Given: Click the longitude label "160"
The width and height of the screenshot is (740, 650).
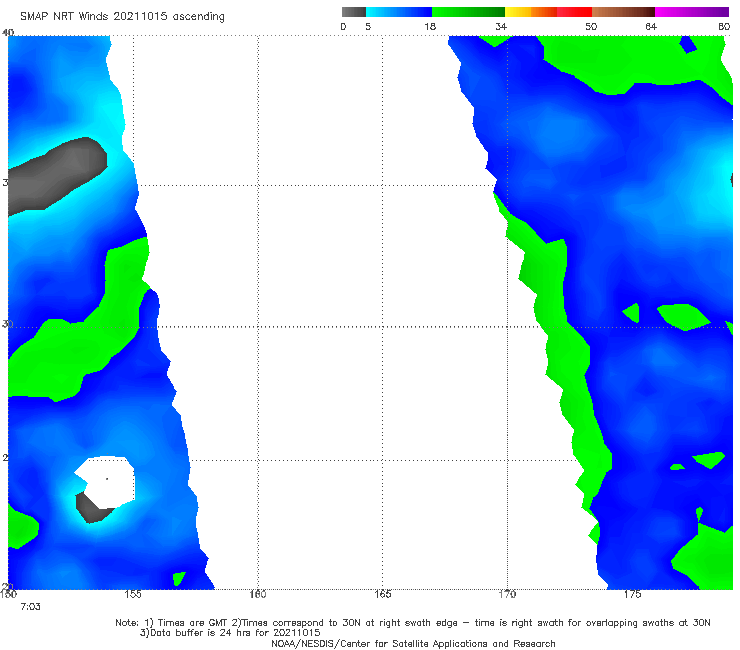Looking at the screenshot, I should pos(258,594).
